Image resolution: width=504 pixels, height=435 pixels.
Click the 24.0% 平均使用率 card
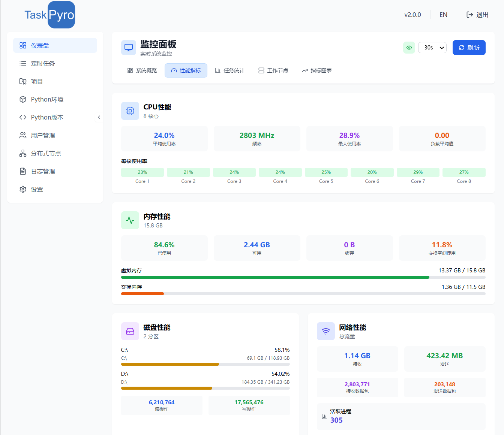coord(164,139)
